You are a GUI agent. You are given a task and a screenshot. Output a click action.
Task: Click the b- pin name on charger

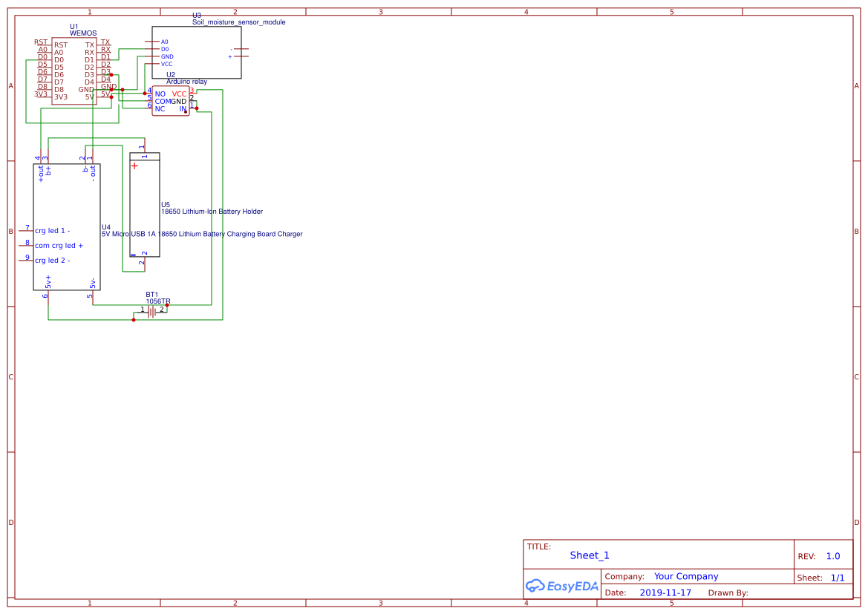tap(85, 169)
